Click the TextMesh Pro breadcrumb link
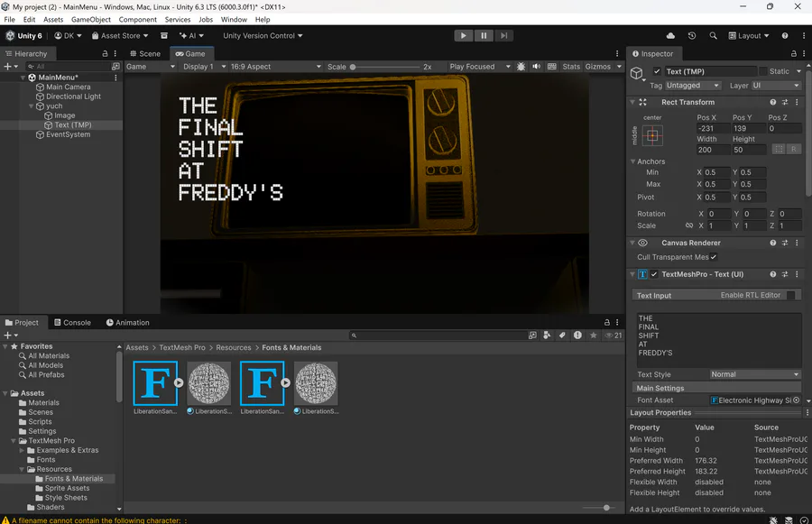The height and width of the screenshot is (524, 812). pyautogui.click(x=181, y=347)
